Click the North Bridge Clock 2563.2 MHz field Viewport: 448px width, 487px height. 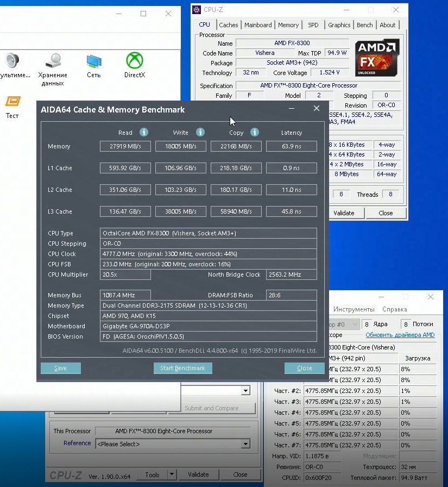291,274
